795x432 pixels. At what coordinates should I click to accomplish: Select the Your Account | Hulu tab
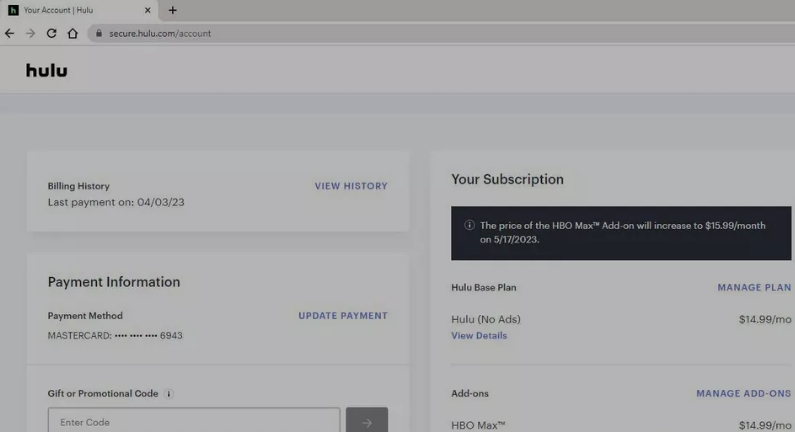pos(80,10)
